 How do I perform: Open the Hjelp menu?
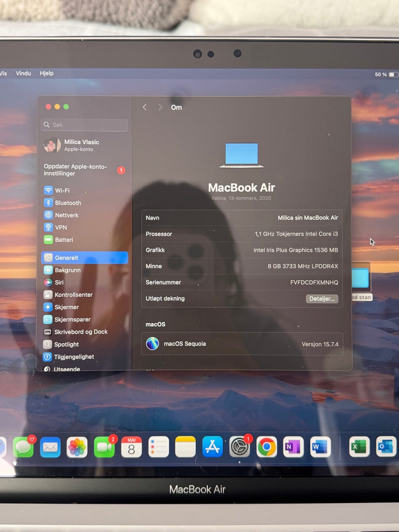47,73
